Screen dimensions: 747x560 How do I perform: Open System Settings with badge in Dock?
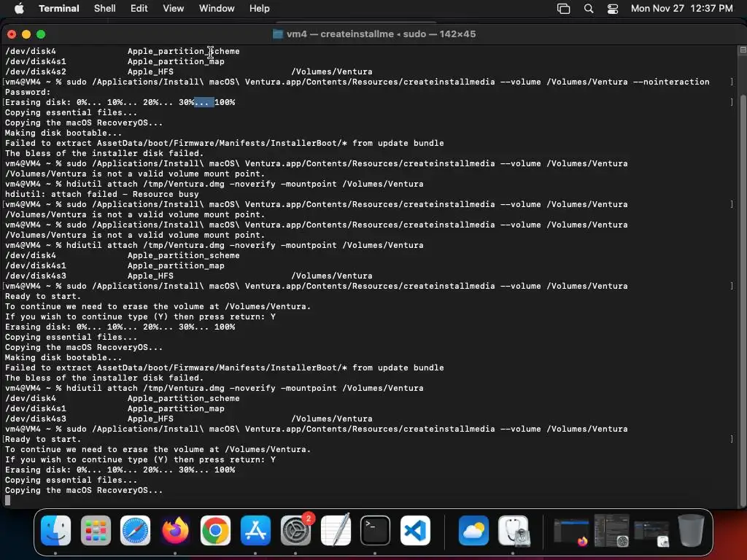295,530
